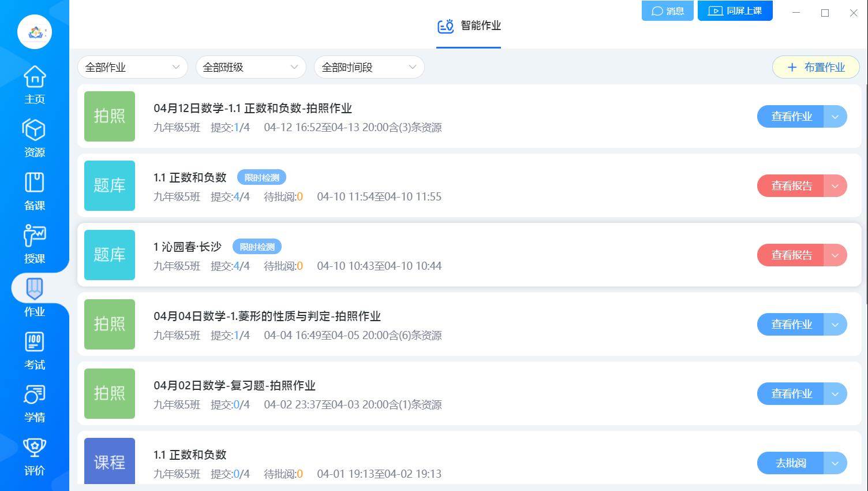Expand arrow beside 查看报告 for 沁园春·长沙
The width and height of the screenshot is (868, 491).
[835, 255]
